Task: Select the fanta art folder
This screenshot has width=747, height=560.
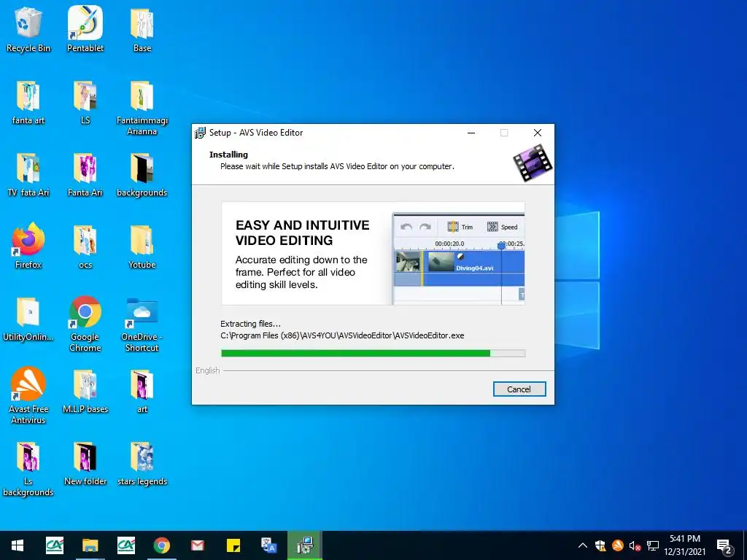Action: (28, 102)
